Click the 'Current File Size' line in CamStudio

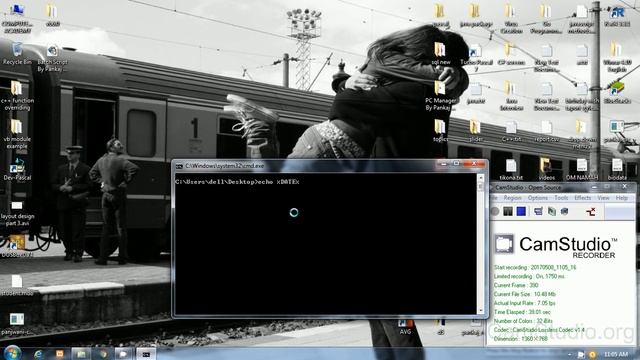(524, 294)
